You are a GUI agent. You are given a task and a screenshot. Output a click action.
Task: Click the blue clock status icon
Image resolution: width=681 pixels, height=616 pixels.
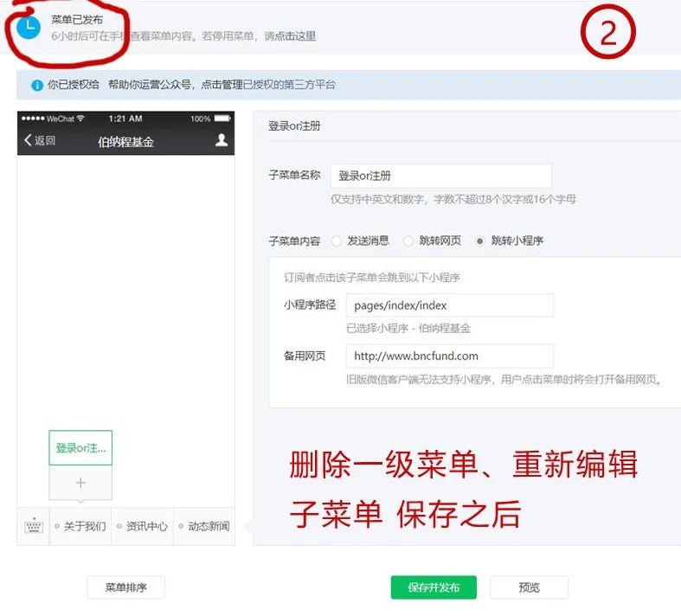[x=29, y=27]
